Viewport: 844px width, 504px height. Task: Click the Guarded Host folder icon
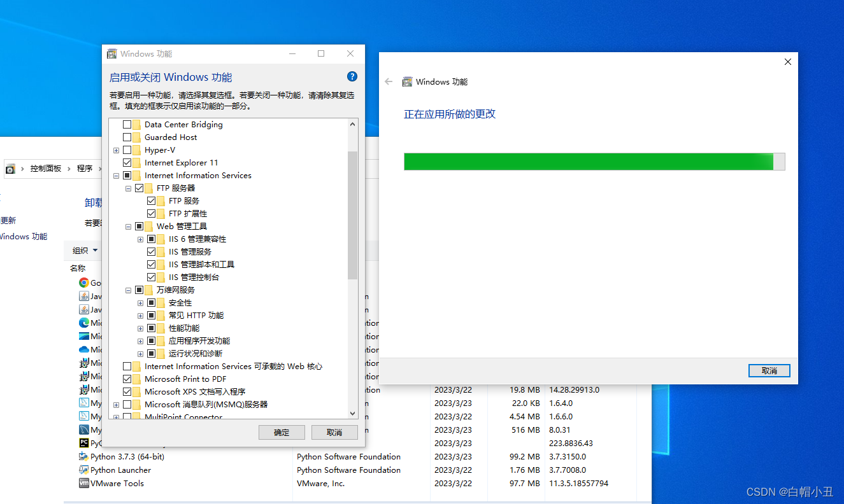[137, 137]
